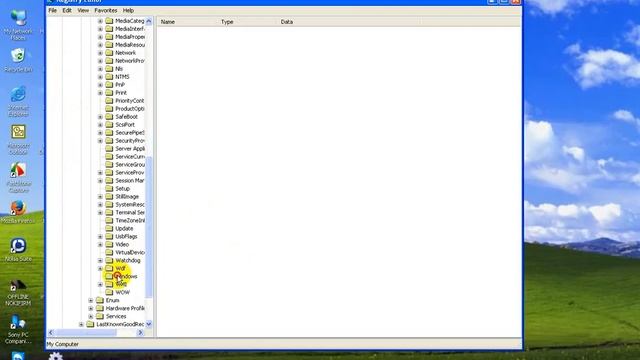Click the ServiceCurrent folder icon
640x360 pixels.
[109, 156]
